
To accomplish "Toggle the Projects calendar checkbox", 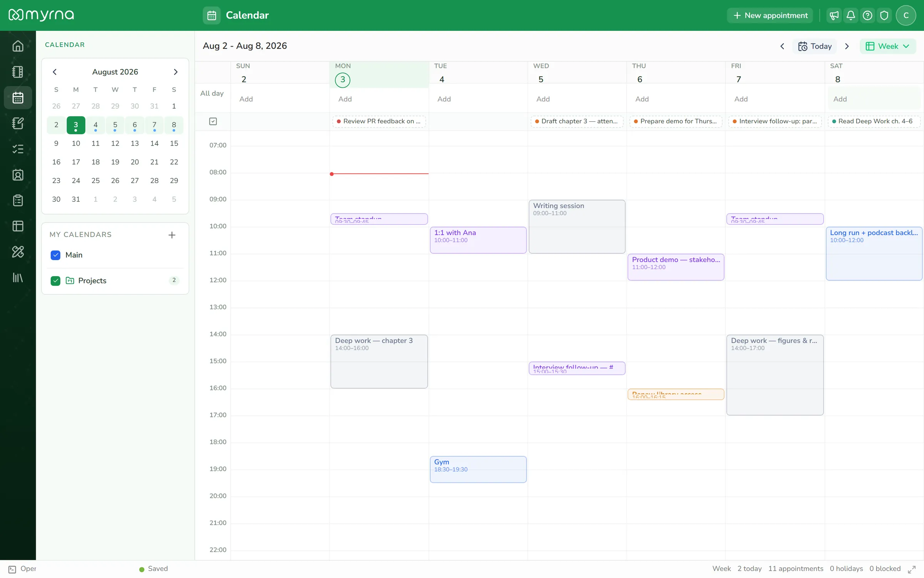I will [55, 281].
